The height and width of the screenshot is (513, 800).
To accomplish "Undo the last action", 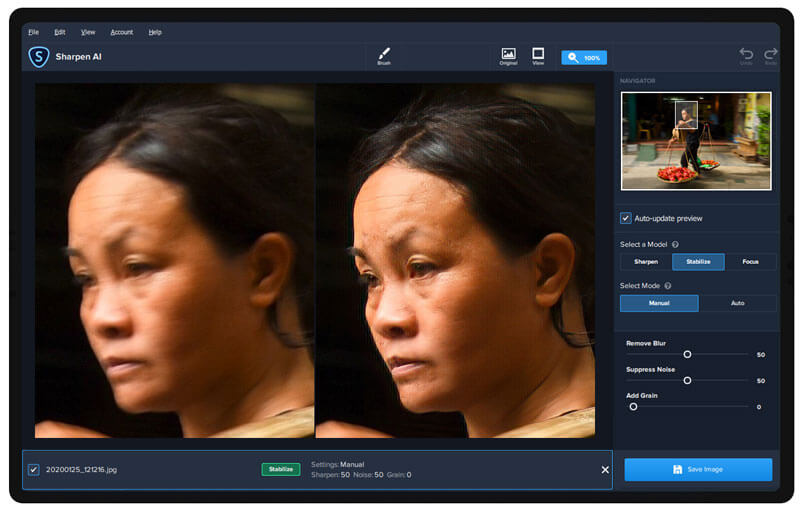I will point(746,56).
